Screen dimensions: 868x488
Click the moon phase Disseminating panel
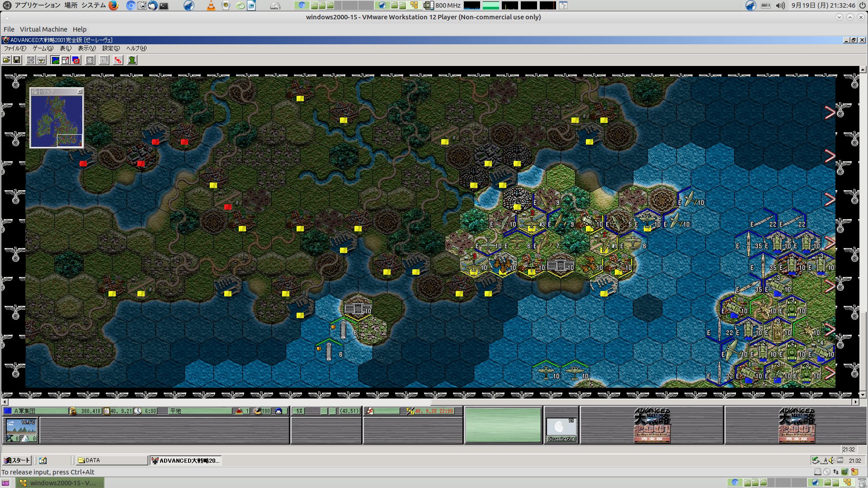561,430
